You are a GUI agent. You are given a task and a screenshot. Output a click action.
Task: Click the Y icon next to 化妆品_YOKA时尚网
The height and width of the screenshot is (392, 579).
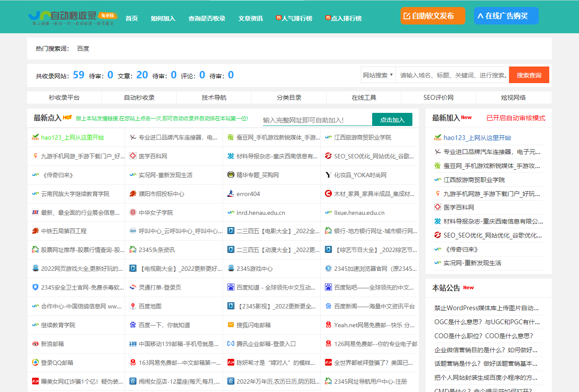click(x=328, y=175)
